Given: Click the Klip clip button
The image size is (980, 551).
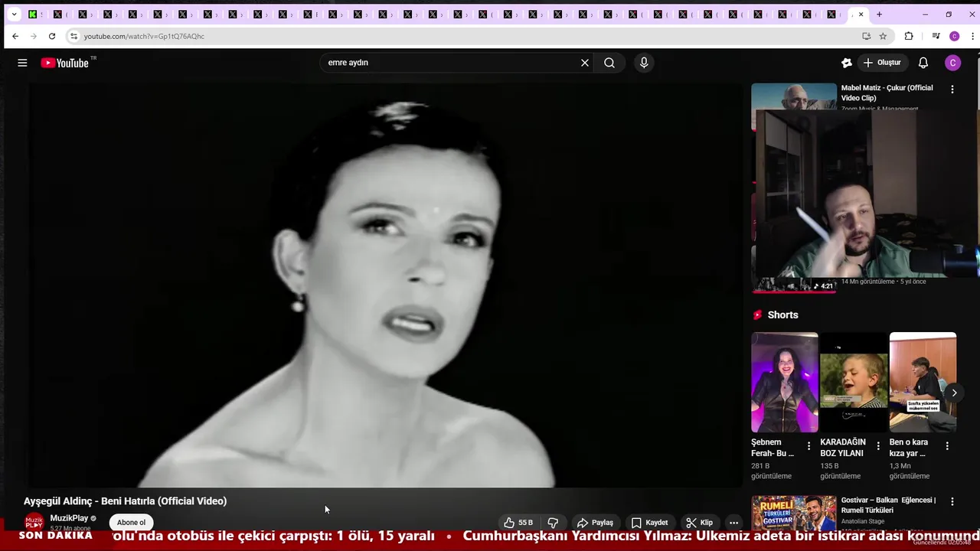Looking at the screenshot, I should coord(699,523).
